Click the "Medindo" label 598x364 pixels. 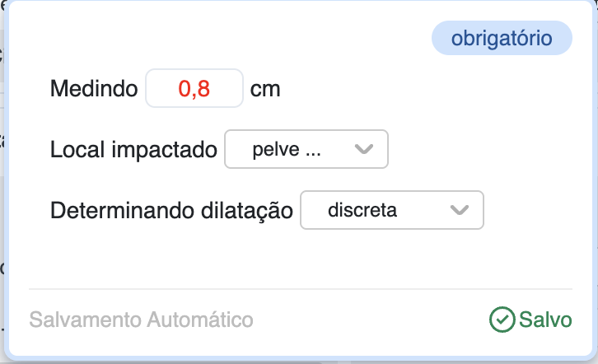click(94, 88)
